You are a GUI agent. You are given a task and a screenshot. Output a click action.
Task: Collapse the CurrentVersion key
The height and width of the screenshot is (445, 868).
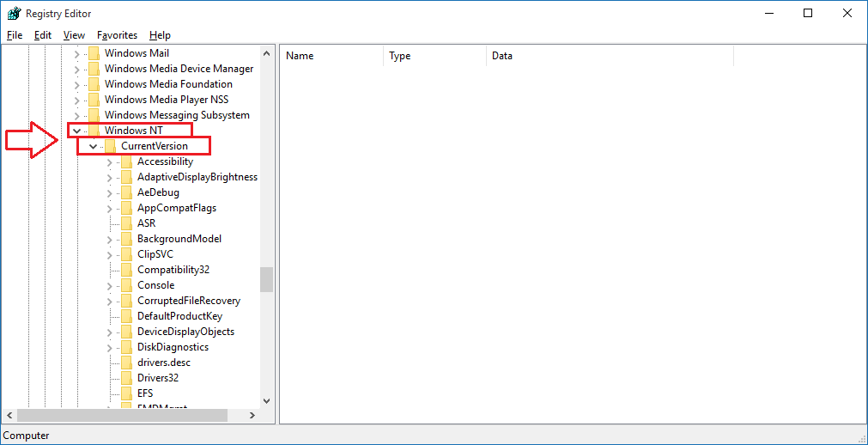tap(93, 146)
